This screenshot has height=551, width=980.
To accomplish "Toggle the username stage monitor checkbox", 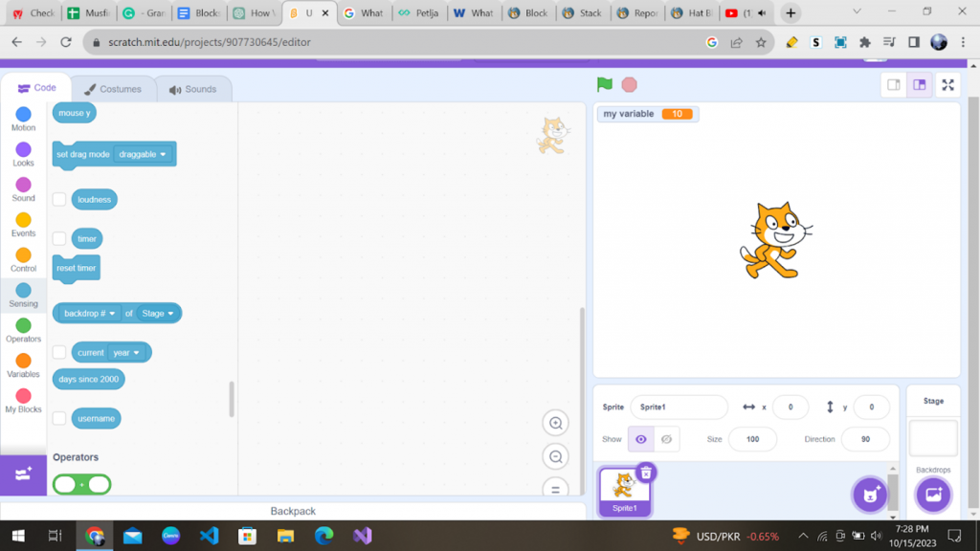I will coord(58,418).
